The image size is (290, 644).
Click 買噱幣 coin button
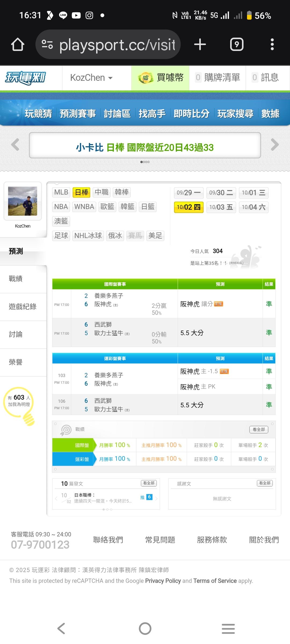click(x=160, y=78)
